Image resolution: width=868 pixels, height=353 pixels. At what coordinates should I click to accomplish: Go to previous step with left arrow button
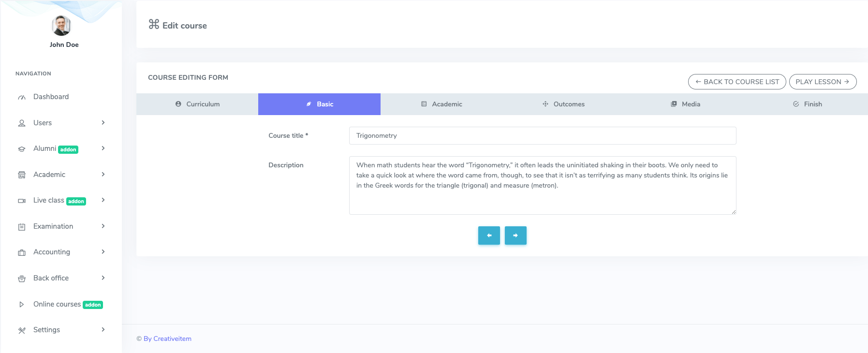(x=489, y=235)
